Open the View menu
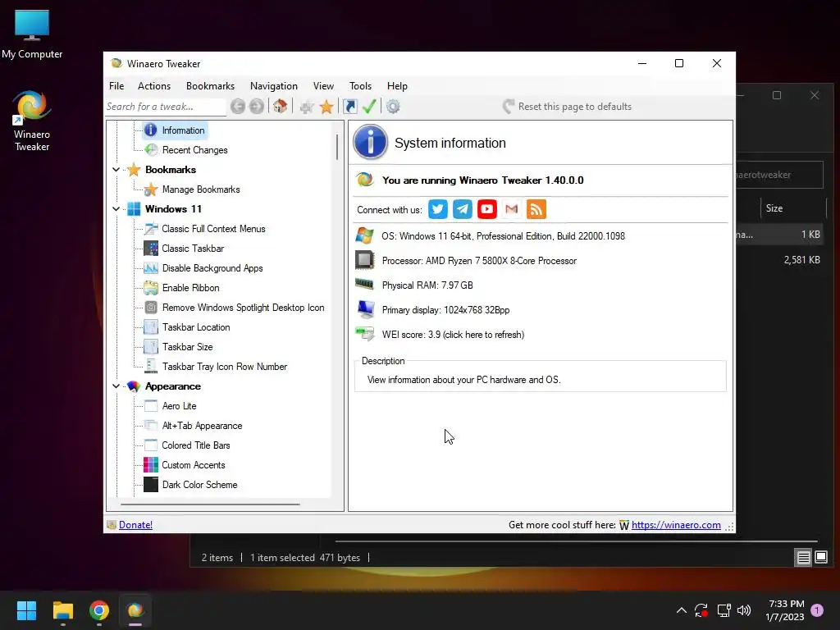Viewport: 840px width, 630px height. click(323, 85)
